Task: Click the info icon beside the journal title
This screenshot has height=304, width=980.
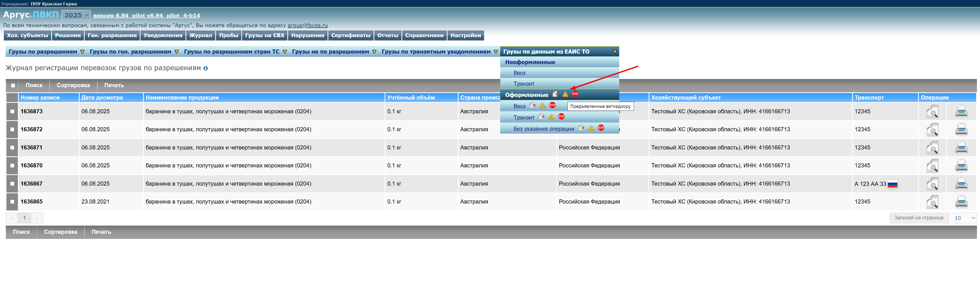Action: point(205,69)
